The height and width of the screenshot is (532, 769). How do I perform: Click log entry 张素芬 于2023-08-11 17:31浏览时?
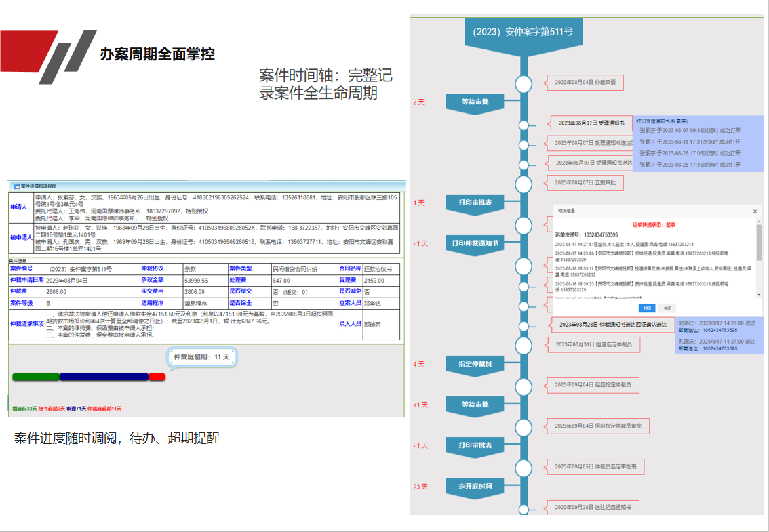click(x=690, y=142)
